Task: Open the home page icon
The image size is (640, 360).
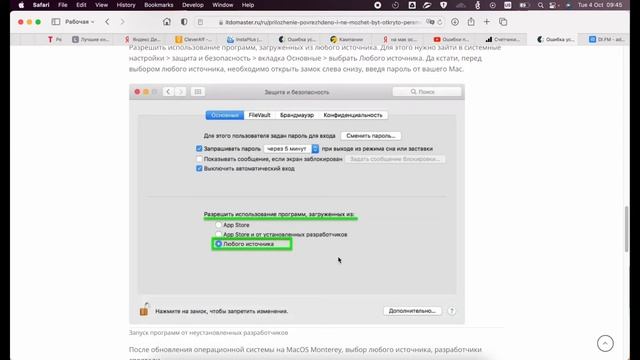Action: point(167,22)
